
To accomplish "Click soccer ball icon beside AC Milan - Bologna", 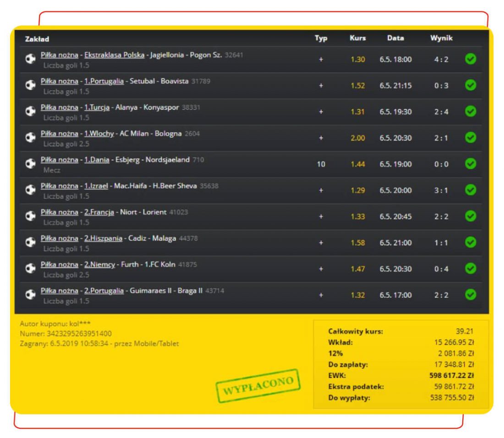I will (x=30, y=138).
